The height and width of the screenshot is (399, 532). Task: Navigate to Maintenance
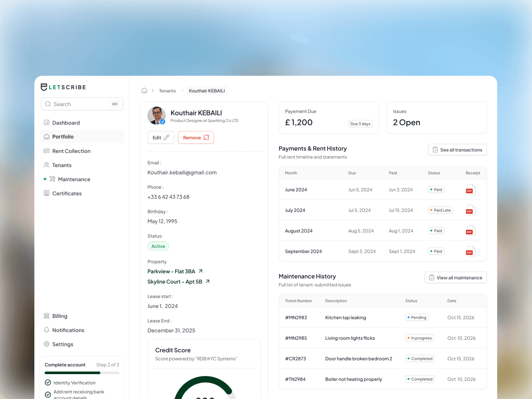point(82,179)
